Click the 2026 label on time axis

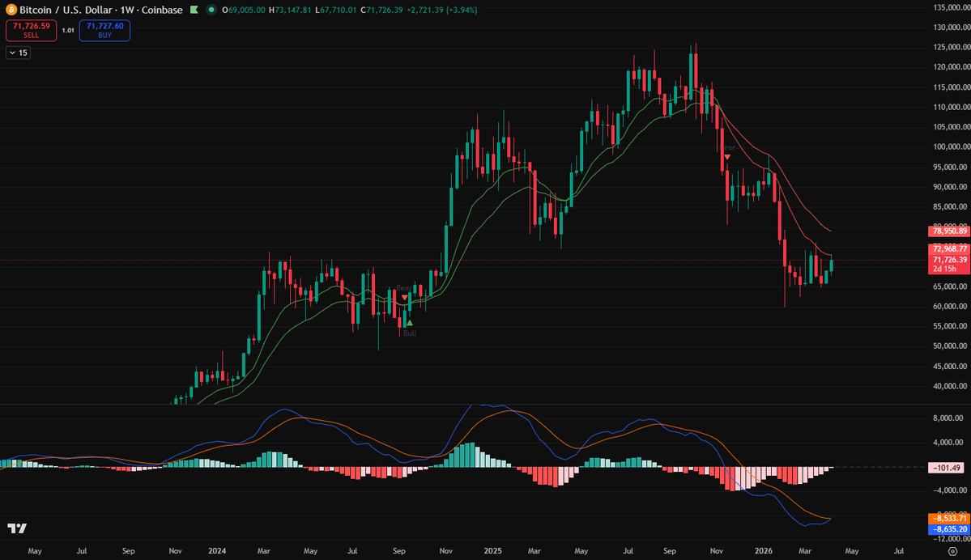tap(764, 551)
